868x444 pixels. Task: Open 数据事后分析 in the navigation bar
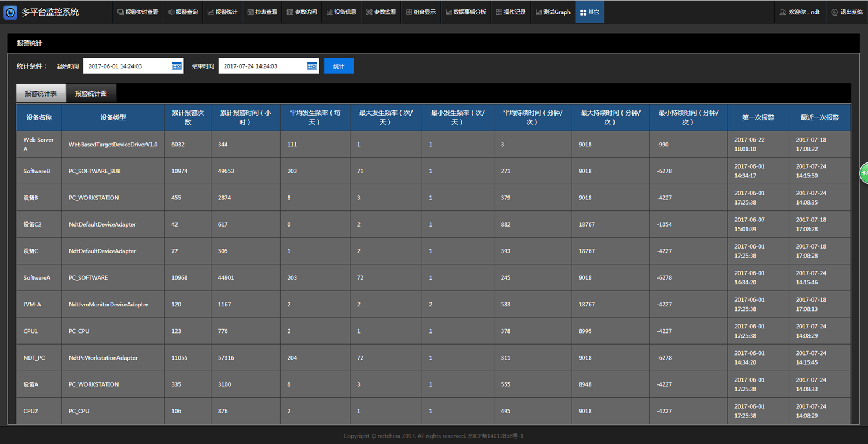click(x=466, y=12)
